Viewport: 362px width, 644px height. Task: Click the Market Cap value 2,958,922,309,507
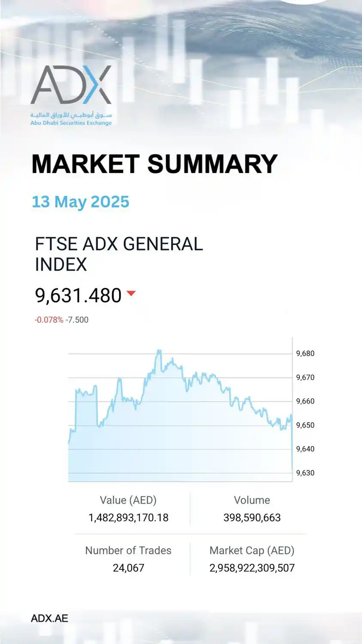tap(252, 568)
